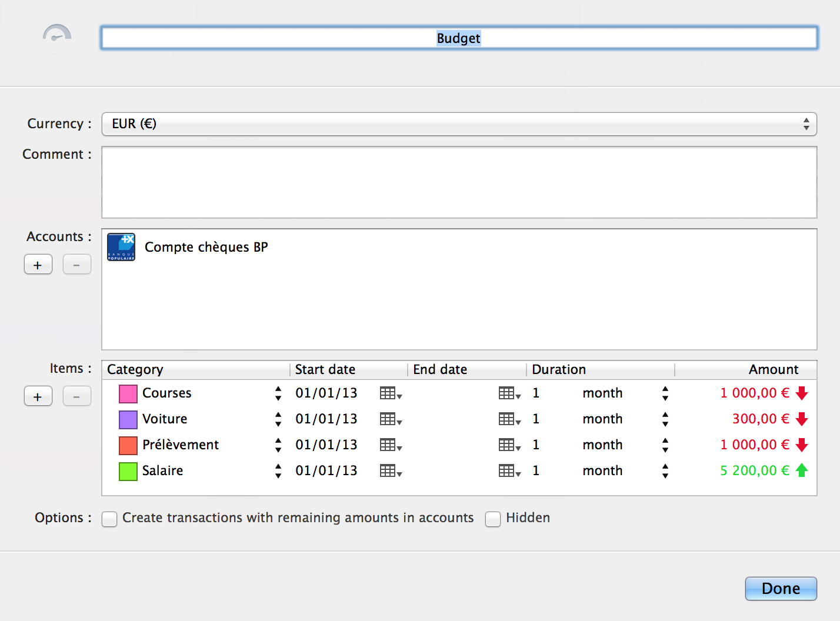Add a budget item with plus button
Viewport: 840px width, 621px height.
[38, 396]
